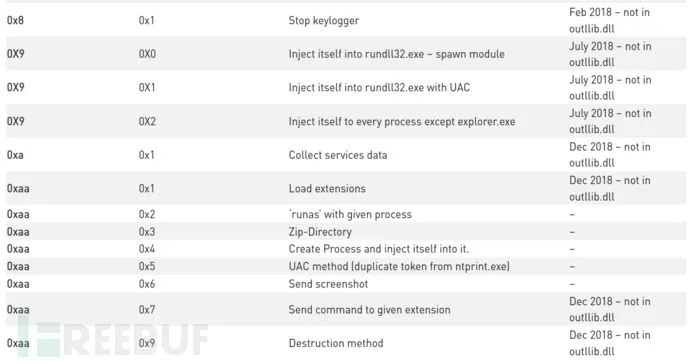Image resolution: width=690 pixels, height=364 pixels.
Task: Select the 0X2 subcommand cell
Action: pyautogui.click(x=147, y=121)
